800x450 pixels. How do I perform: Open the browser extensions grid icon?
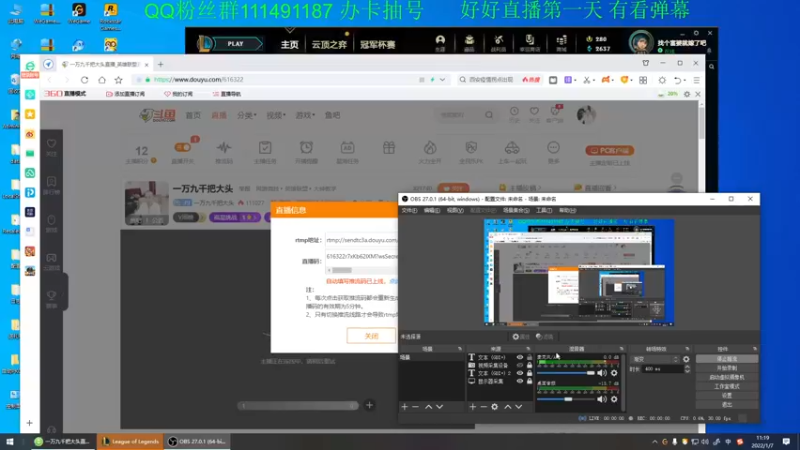pyautogui.click(x=643, y=80)
